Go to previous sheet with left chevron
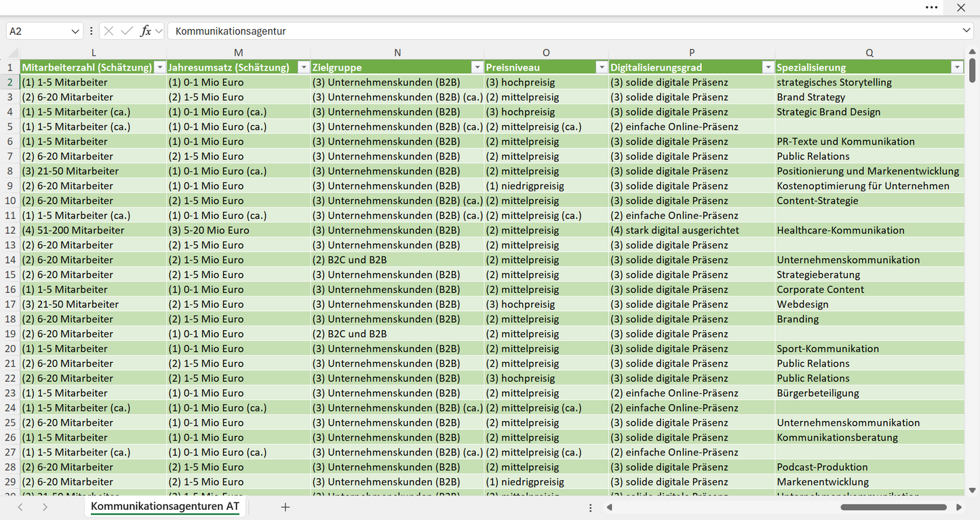 click(x=20, y=507)
